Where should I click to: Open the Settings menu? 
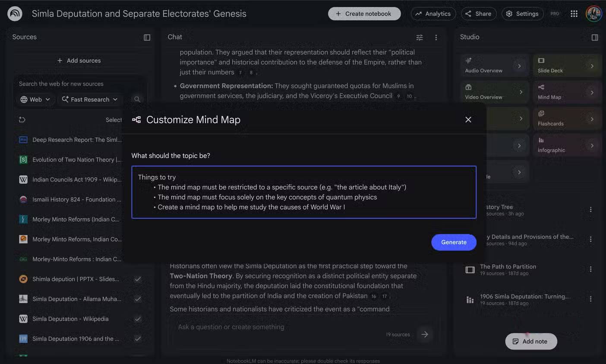pyautogui.click(x=523, y=14)
